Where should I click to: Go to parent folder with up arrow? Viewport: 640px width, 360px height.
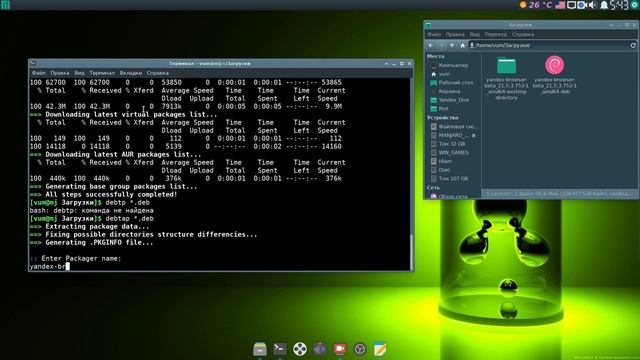point(452,45)
